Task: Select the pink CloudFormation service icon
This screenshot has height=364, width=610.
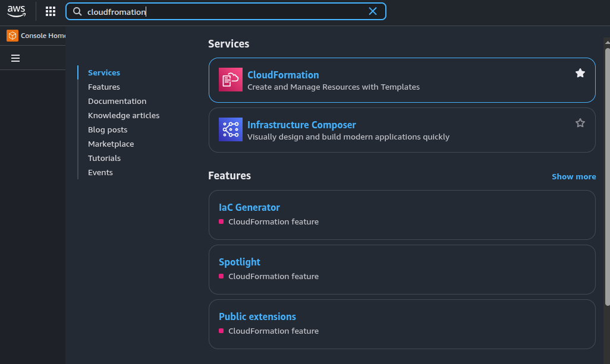Action: [x=231, y=79]
